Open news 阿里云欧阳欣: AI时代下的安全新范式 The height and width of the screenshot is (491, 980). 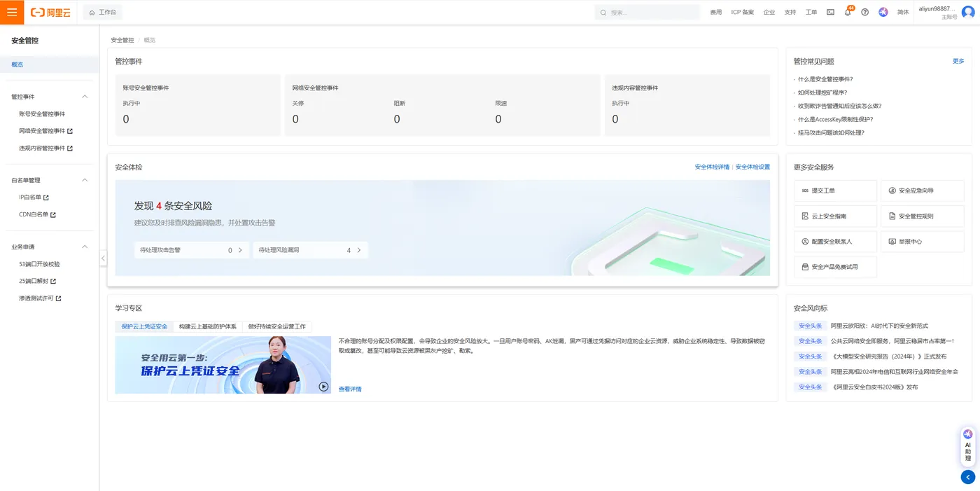[x=879, y=326]
